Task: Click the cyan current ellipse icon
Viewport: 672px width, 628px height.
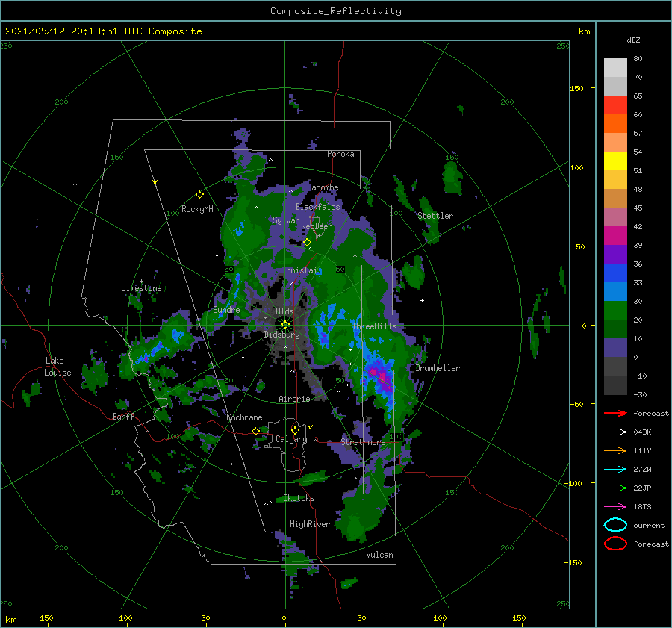Action: 615,525
